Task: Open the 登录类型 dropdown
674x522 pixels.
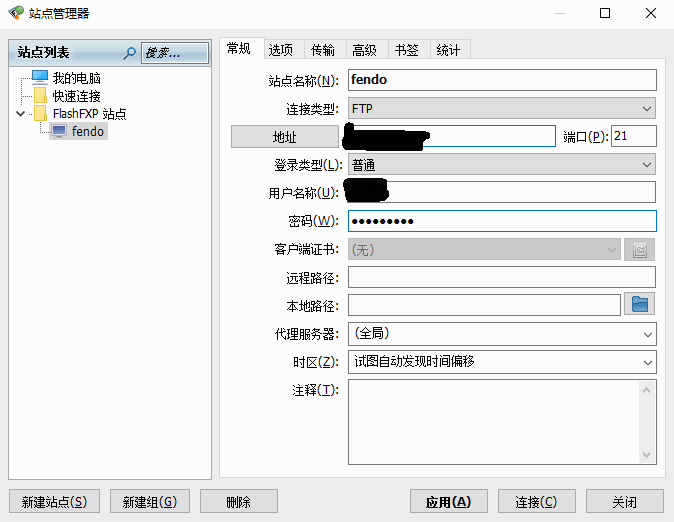Action: [501, 164]
